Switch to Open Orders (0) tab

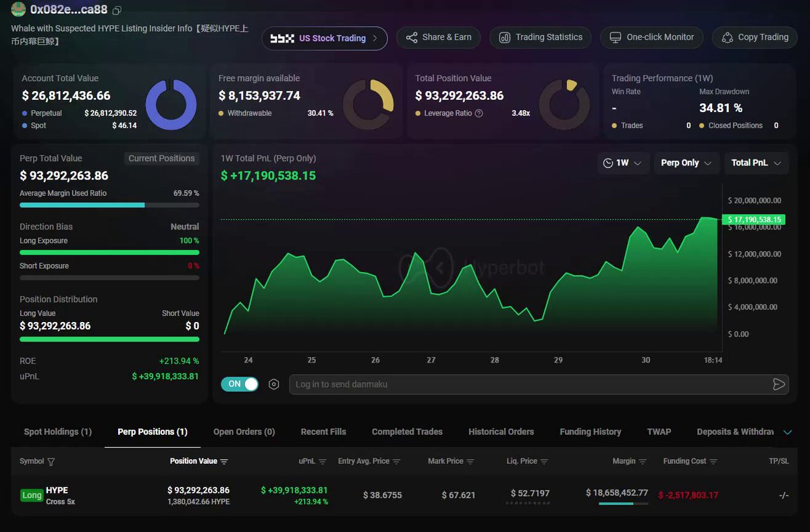(x=244, y=431)
